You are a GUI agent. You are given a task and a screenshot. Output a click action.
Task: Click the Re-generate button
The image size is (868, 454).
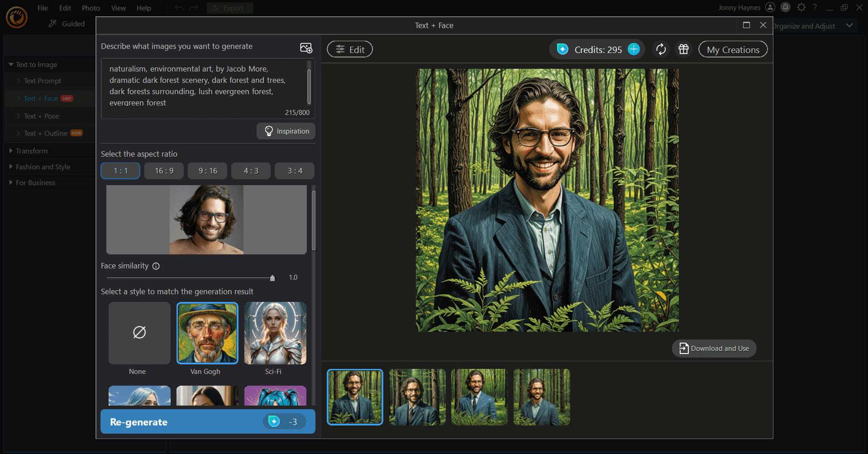click(x=207, y=421)
